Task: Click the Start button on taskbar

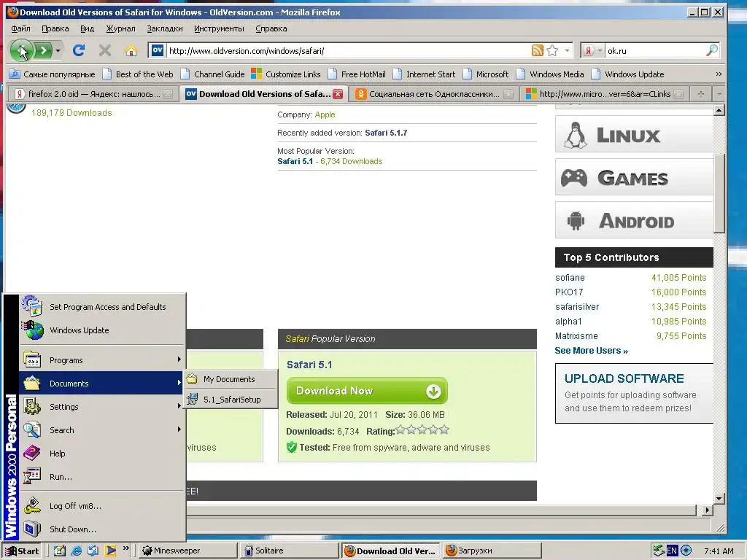Action: point(22,551)
